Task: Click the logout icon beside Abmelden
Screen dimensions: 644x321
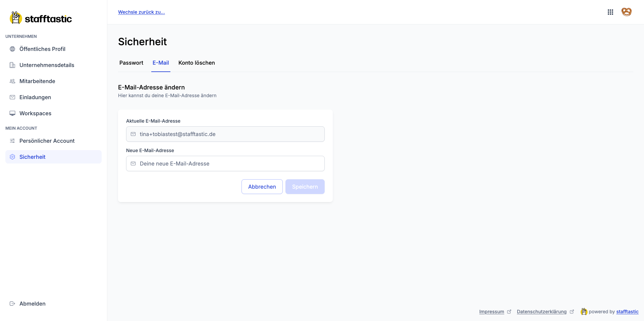Action: click(12, 304)
